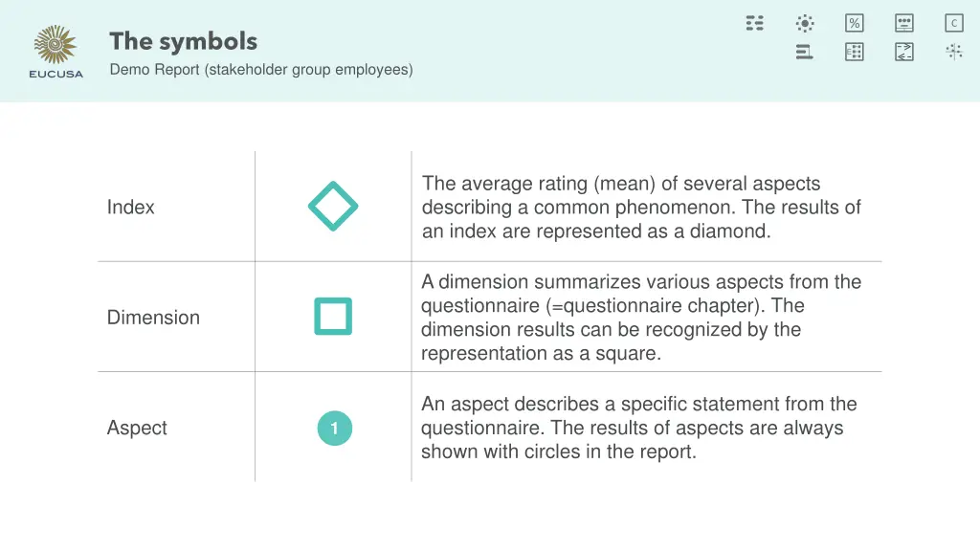Open the percent symbol box icon
The height and width of the screenshot is (551, 980).
[855, 23]
